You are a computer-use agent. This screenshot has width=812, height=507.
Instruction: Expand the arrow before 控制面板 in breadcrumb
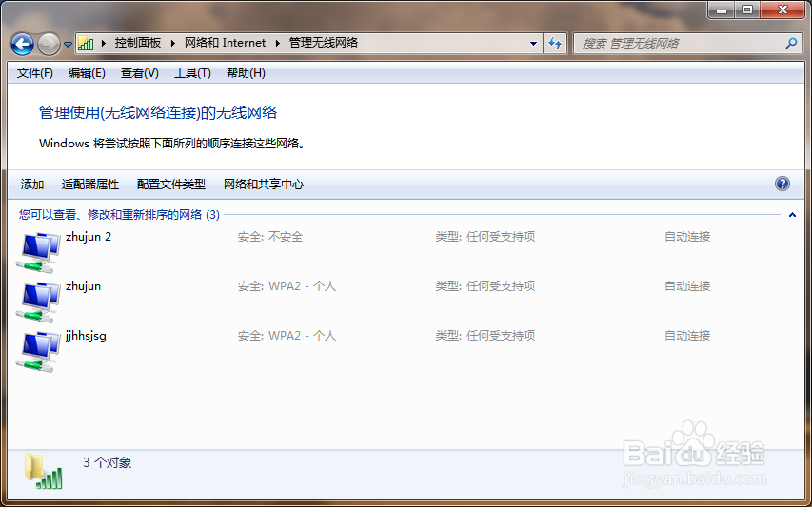point(104,43)
